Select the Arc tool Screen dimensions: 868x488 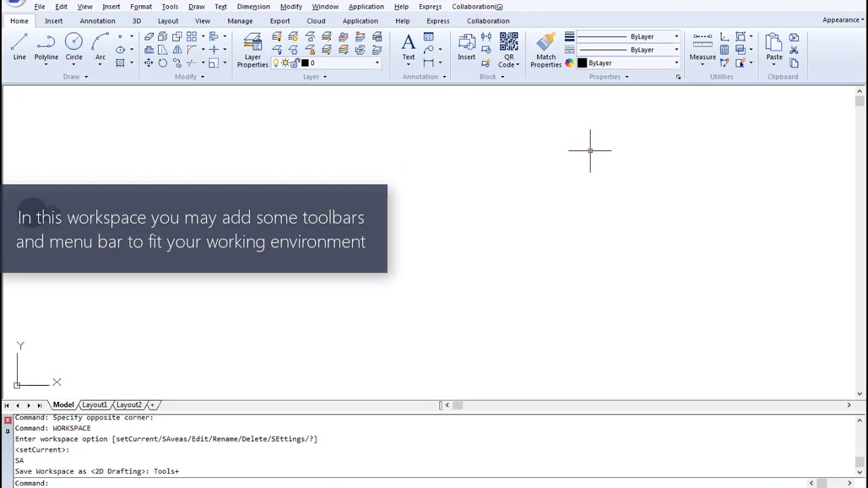click(x=100, y=47)
